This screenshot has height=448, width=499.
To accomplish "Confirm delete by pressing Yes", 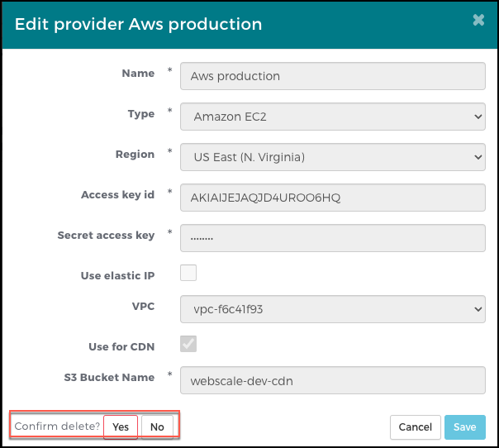I will pyautogui.click(x=121, y=427).
